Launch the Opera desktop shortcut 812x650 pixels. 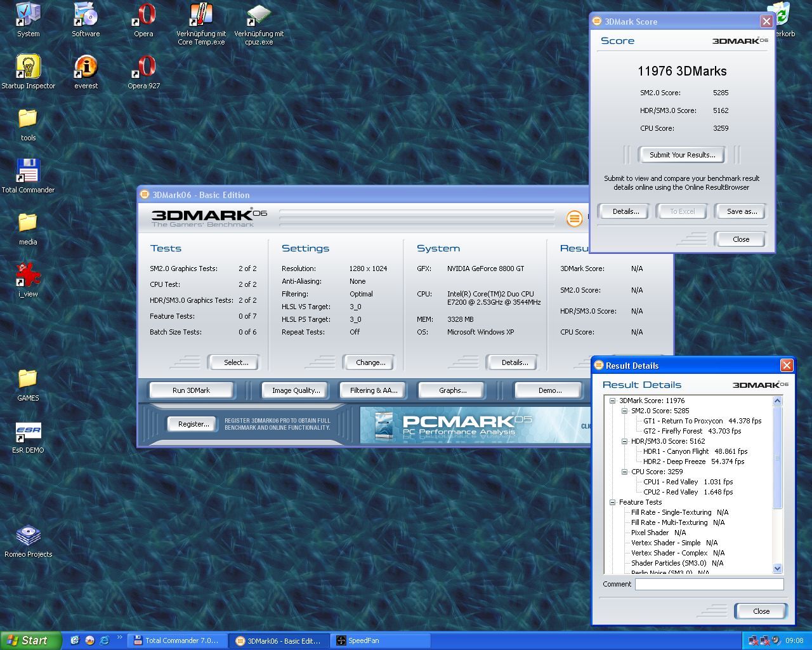(143, 20)
